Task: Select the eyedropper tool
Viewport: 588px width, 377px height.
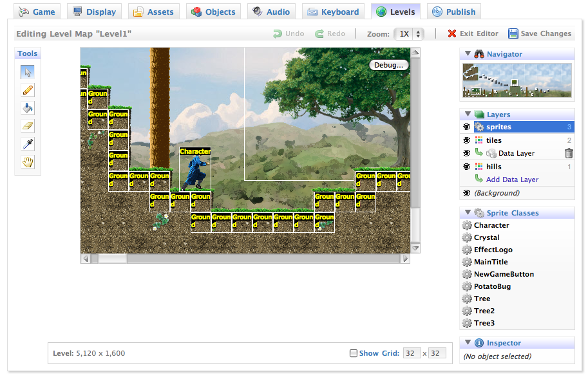Action: pyautogui.click(x=28, y=144)
